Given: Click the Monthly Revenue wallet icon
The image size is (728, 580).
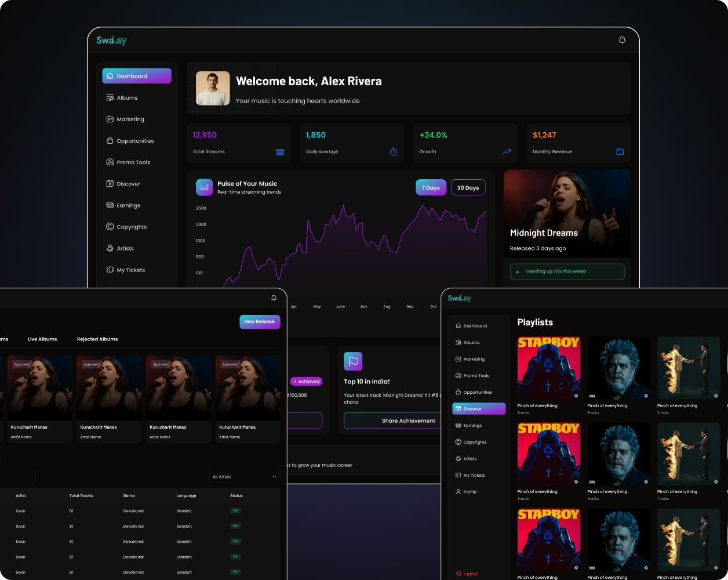Looking at the screenshot, I should (620, 152).
